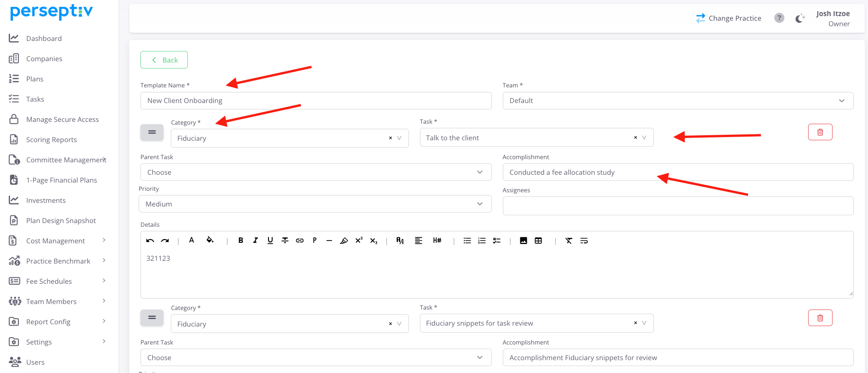The width and height of the screenshot is (868, 373).
Task: Click the undo icon in Details toolbar
Action: coord(150,241)
